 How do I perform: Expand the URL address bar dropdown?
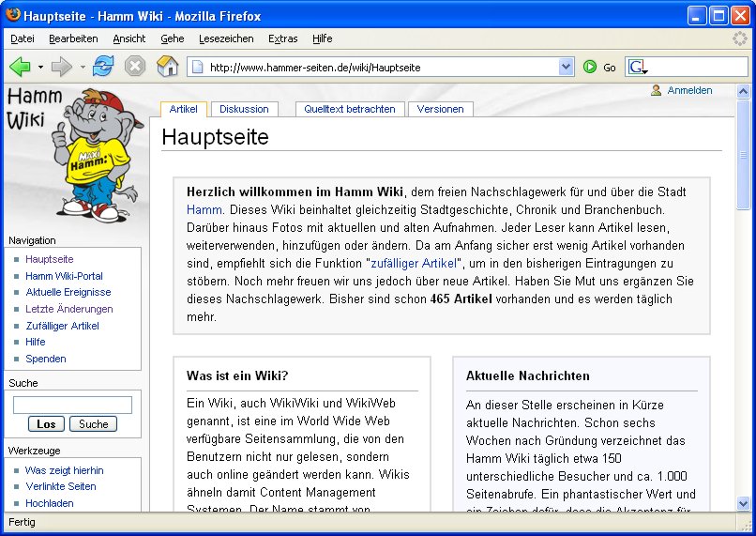[566, 67]
